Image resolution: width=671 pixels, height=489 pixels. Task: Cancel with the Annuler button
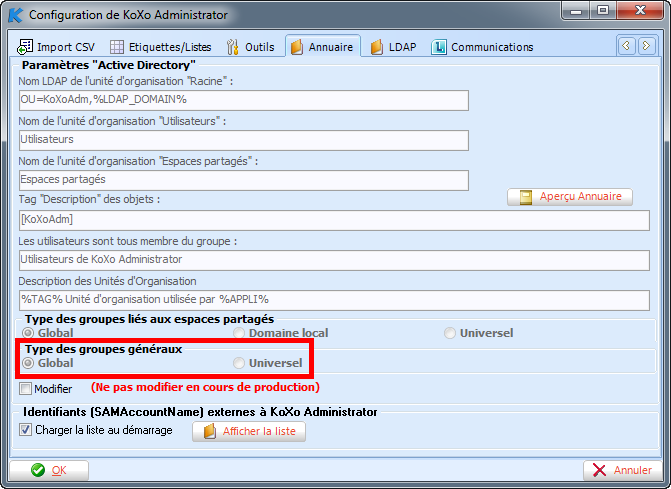(622, 470)
